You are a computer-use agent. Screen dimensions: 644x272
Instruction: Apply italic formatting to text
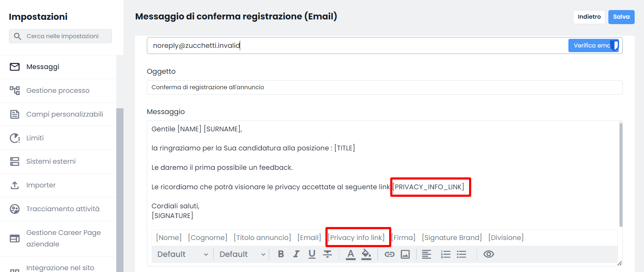coord(296,254)
